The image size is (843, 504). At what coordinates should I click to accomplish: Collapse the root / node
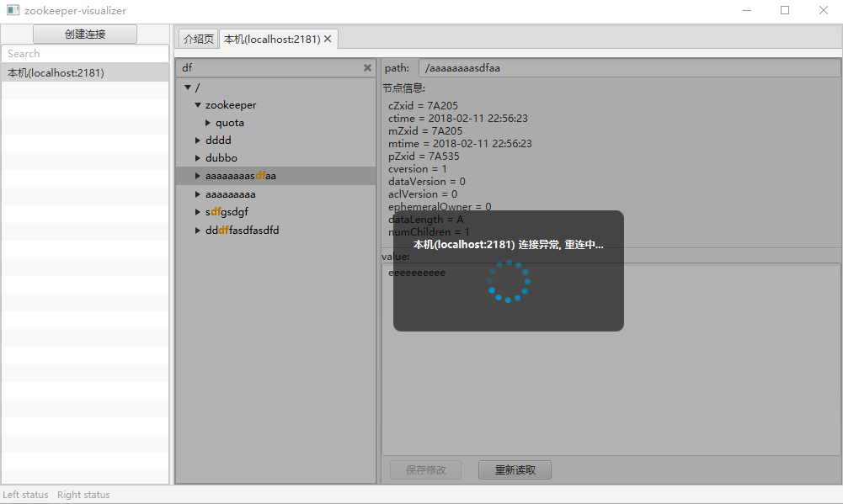(x=188, y=87)
